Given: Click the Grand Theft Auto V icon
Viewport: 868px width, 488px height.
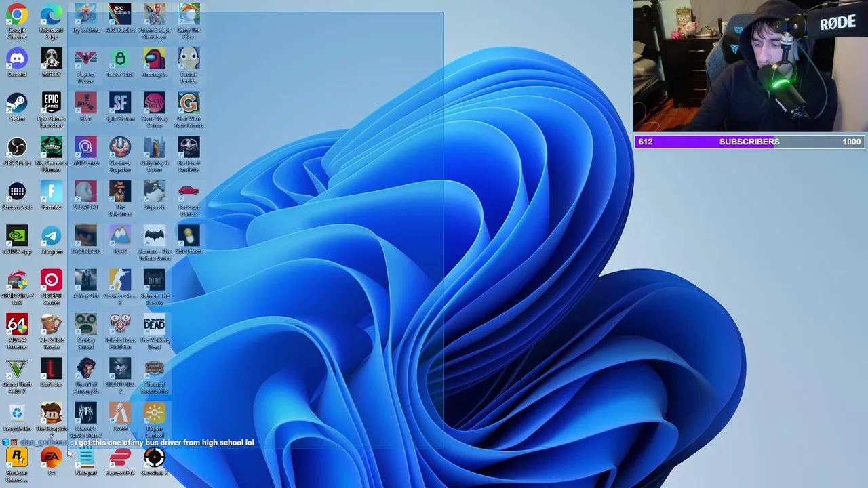Looking at the screenshot, I should [x=17, y=375].
